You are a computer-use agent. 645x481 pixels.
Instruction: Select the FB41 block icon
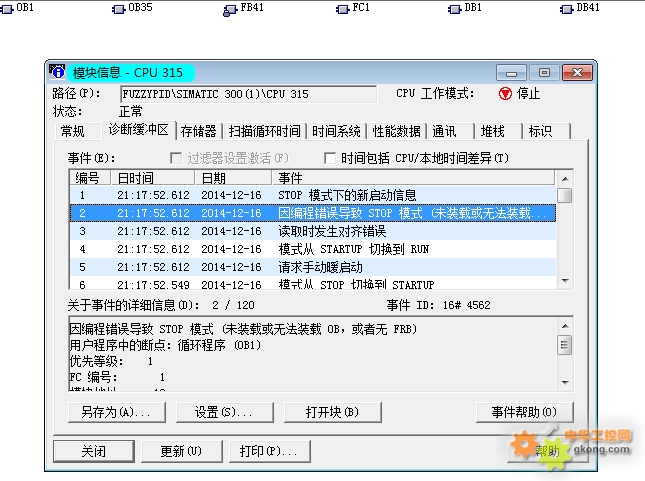tap(230, 9)
